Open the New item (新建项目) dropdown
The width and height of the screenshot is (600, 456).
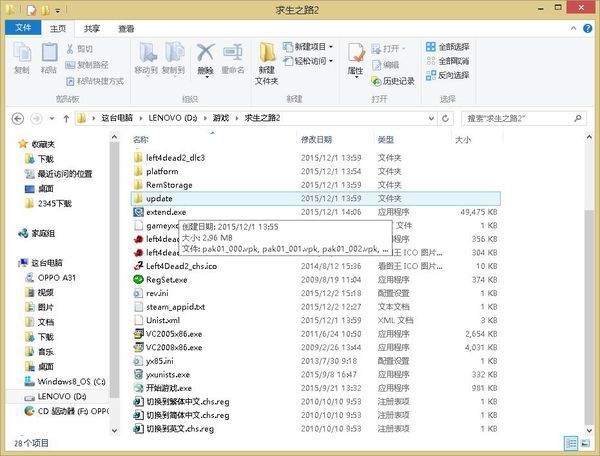[308, 47]
